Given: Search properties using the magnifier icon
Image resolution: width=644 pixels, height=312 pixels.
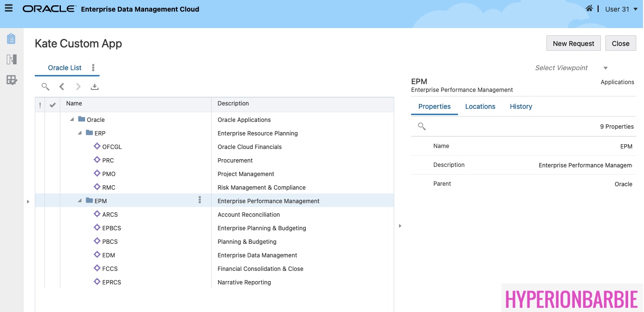Looking at the screenshot, I should click(422, 126).
